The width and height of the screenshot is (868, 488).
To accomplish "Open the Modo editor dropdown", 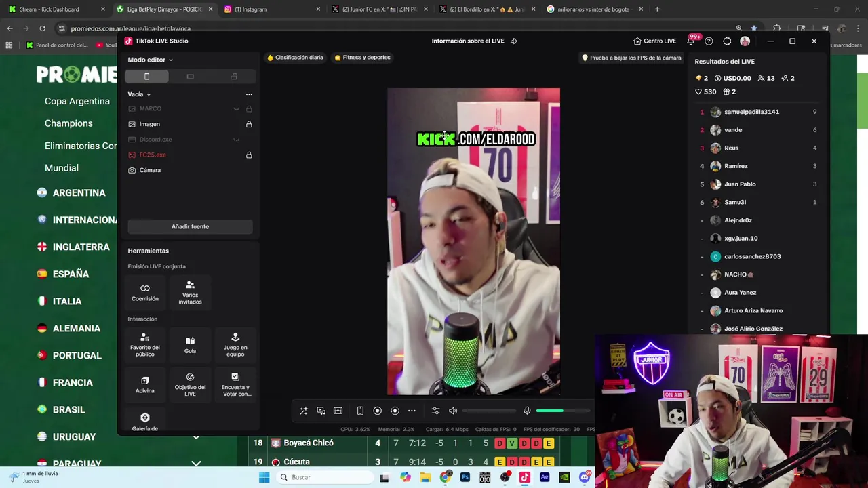I will pyautogui.click(x=150, y=60).
